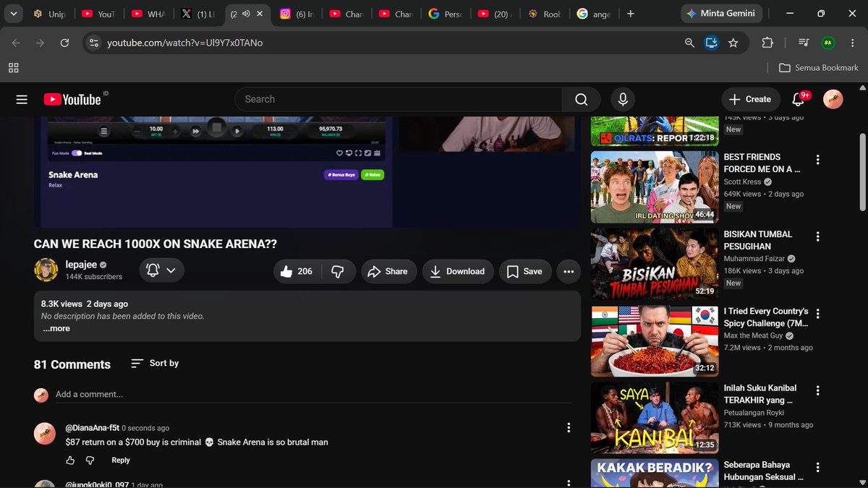Toggle Fun Mode / Real Mode switch in video
Viewport: 868px width, 488px height.
(x=76, y=153)
